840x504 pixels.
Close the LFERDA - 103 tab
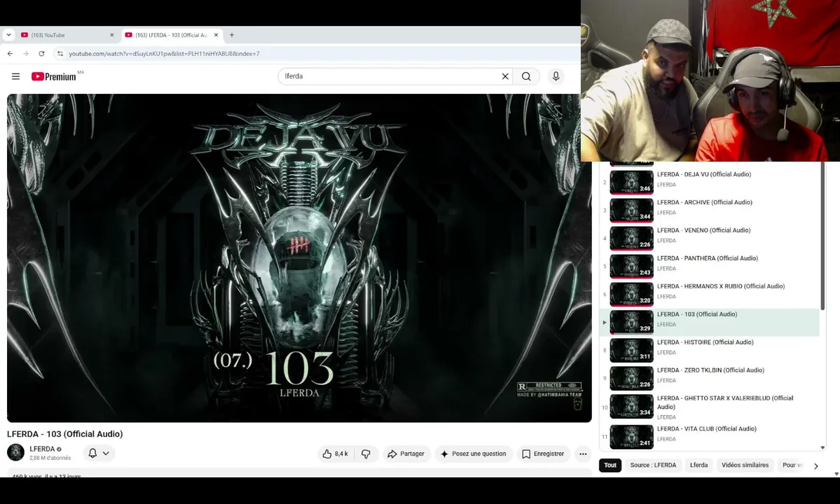[216, 35]
